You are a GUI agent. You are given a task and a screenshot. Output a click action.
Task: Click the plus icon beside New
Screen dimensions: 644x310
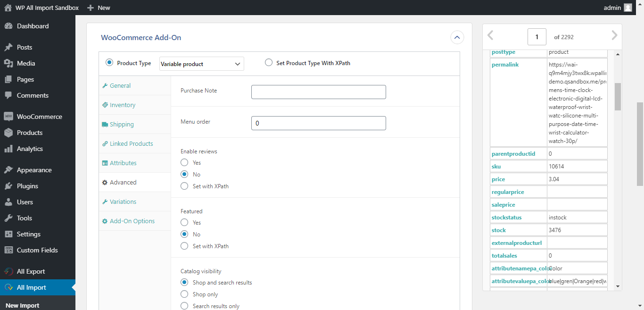coord(91,8)
